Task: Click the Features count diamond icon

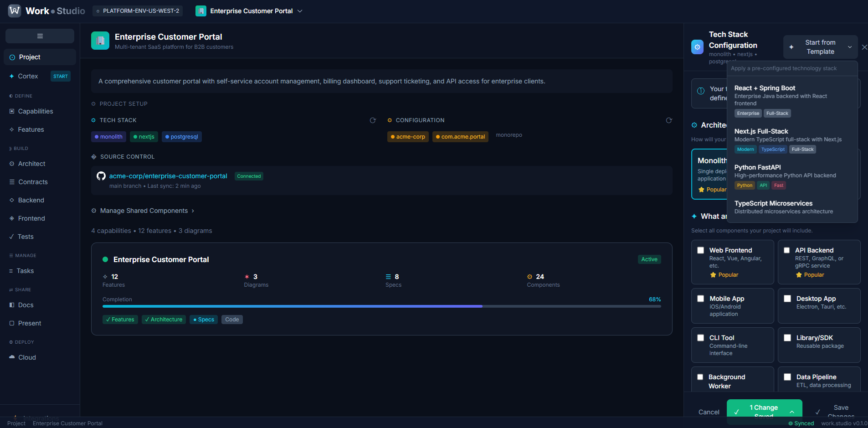Action: [105, 277]
